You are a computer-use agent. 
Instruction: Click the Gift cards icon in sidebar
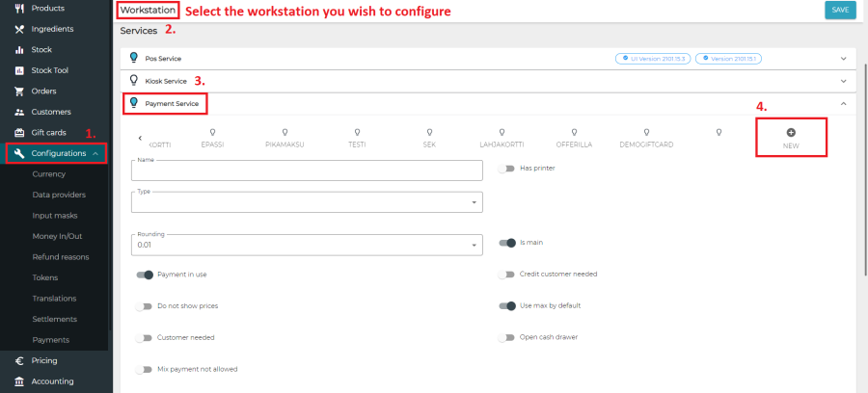click(19, 133)
